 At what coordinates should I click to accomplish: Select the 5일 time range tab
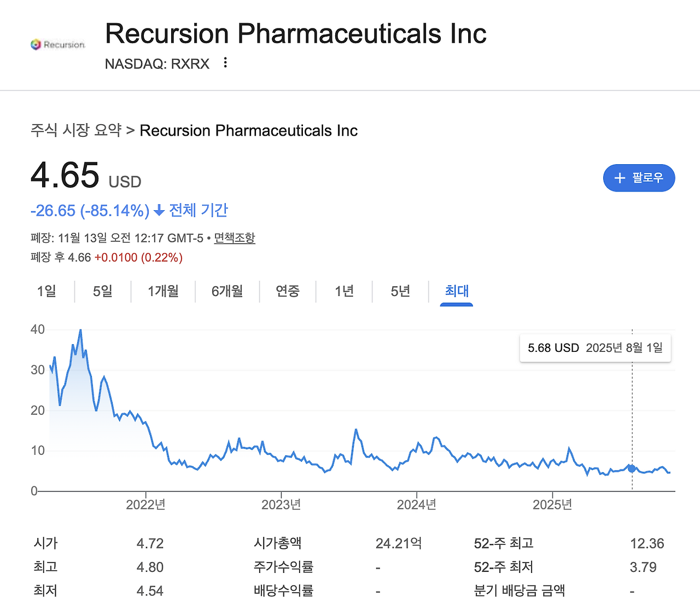pos(103,291)
